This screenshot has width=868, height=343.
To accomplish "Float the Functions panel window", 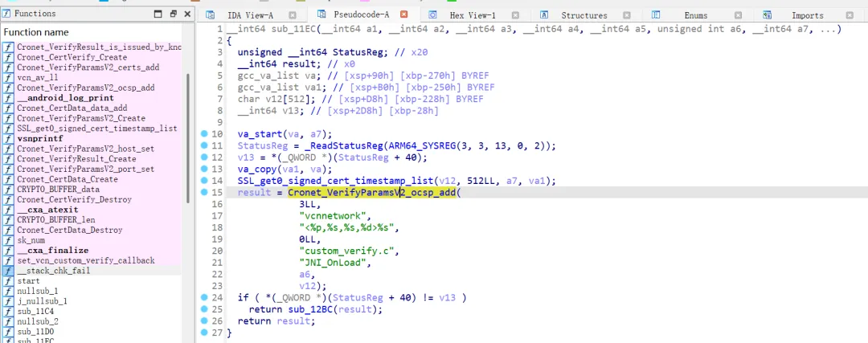I will pyautogui.click(x=174, y=14).
